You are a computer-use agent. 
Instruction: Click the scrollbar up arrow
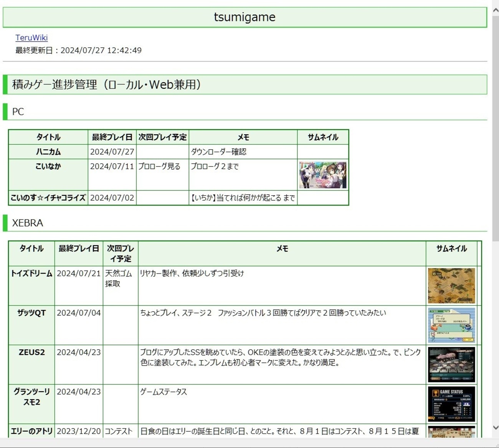(495, 11)
